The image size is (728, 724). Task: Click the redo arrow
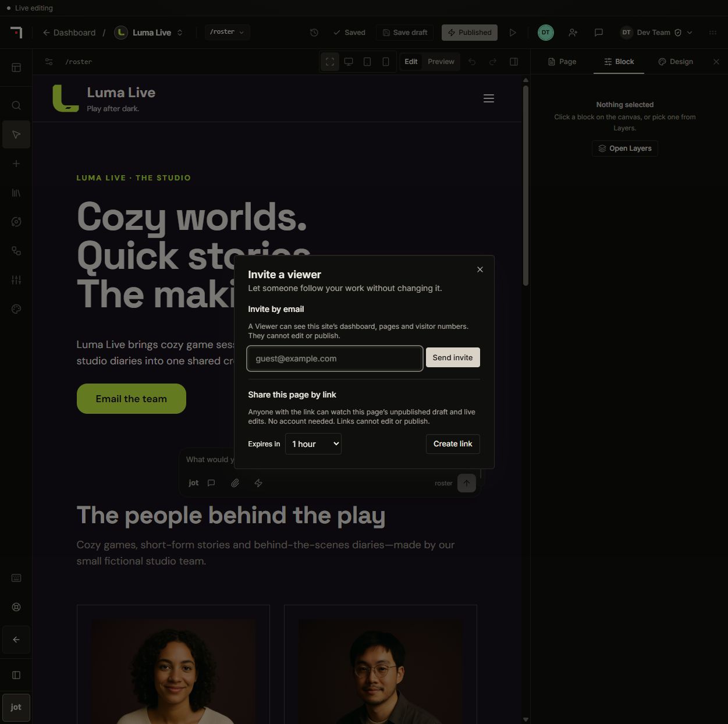[x=493, y=62]
